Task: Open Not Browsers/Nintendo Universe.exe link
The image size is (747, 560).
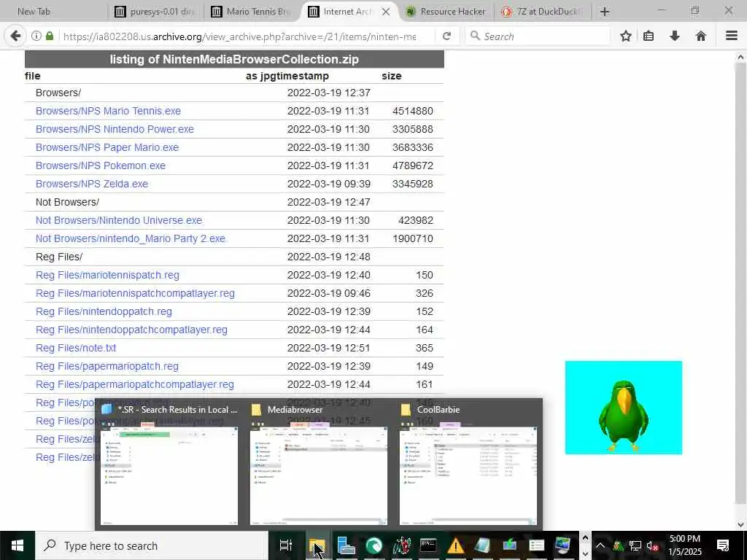Action: (119, 220)
